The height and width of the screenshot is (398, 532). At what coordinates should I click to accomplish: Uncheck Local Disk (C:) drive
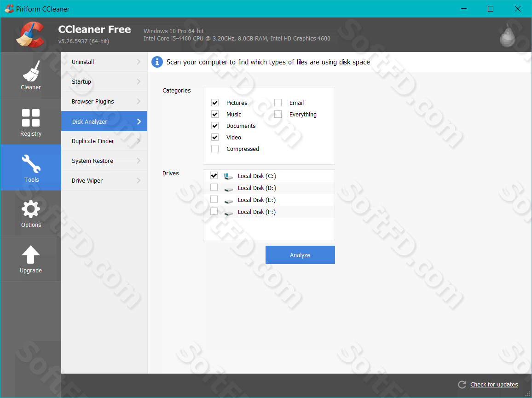214,175
